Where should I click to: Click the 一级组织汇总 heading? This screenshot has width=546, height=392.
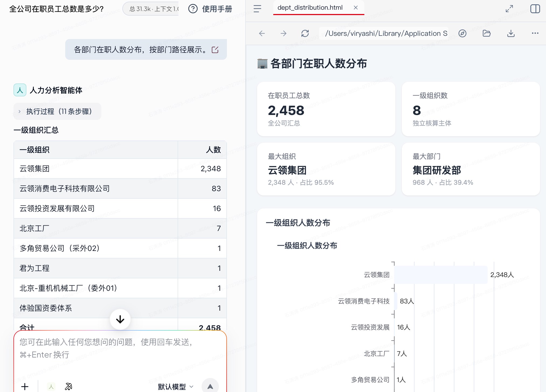tap(36, 130)
